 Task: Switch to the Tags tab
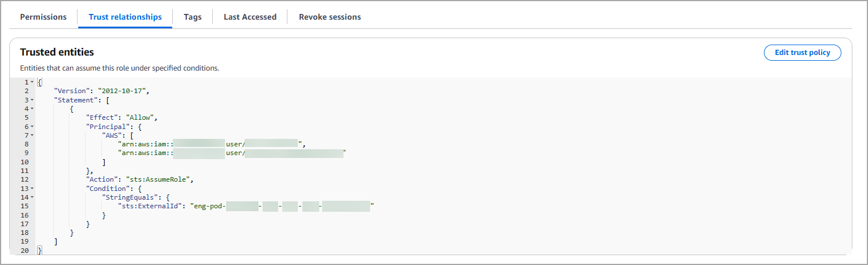[x=193, y=17]
